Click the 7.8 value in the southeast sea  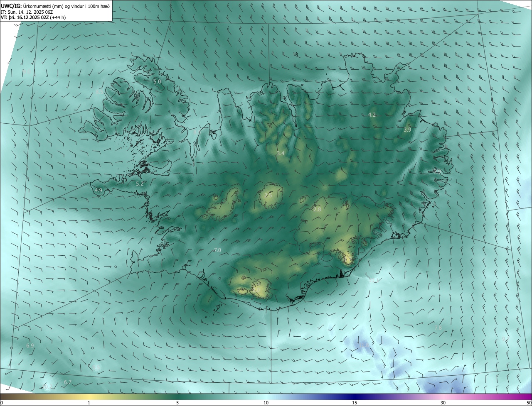438,328
